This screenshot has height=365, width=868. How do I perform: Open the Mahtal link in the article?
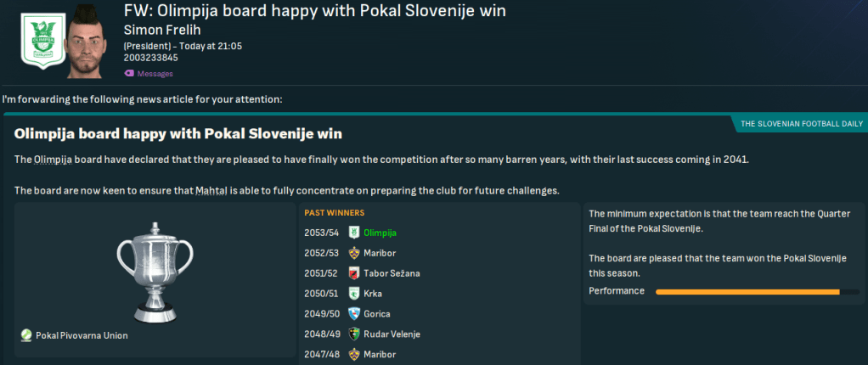213,189
